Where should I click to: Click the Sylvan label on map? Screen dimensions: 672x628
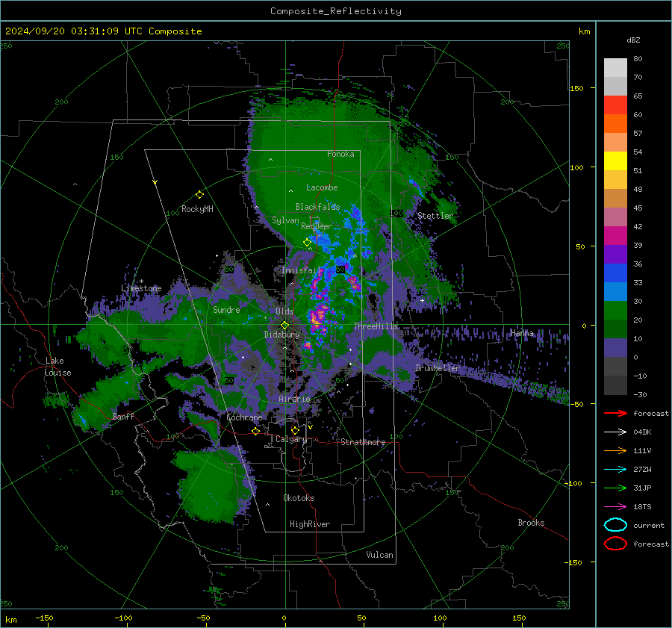point(285,220)
